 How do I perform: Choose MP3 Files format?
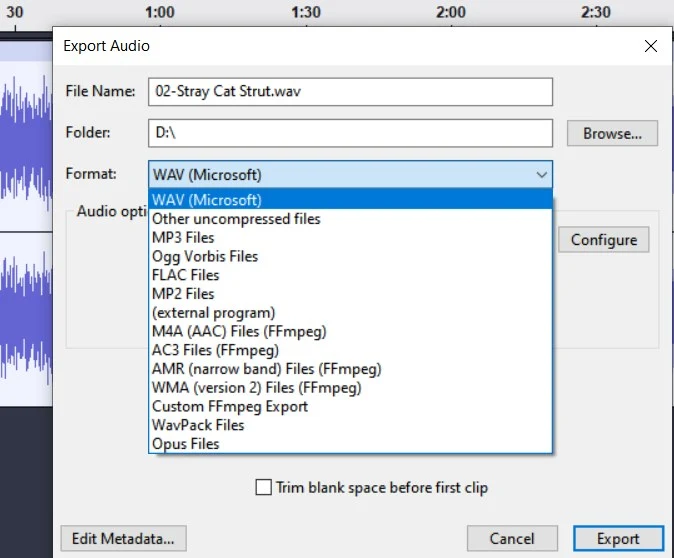[350, 237]
